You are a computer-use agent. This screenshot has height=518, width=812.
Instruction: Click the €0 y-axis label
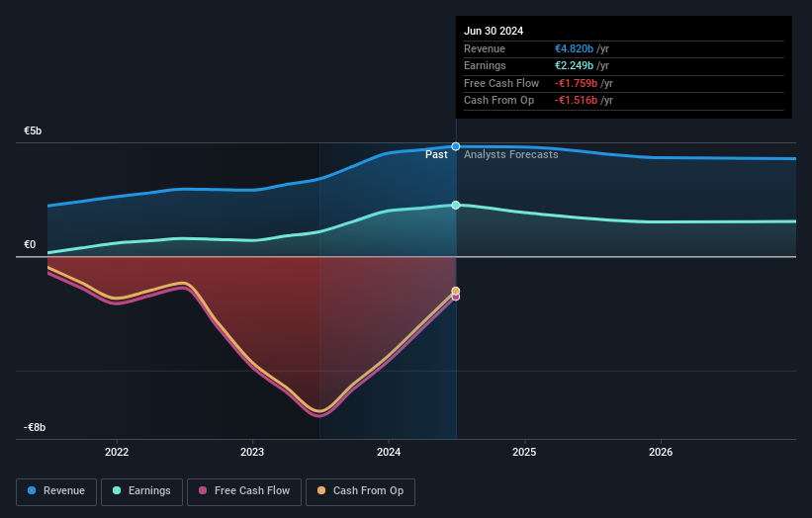(30, 245)
